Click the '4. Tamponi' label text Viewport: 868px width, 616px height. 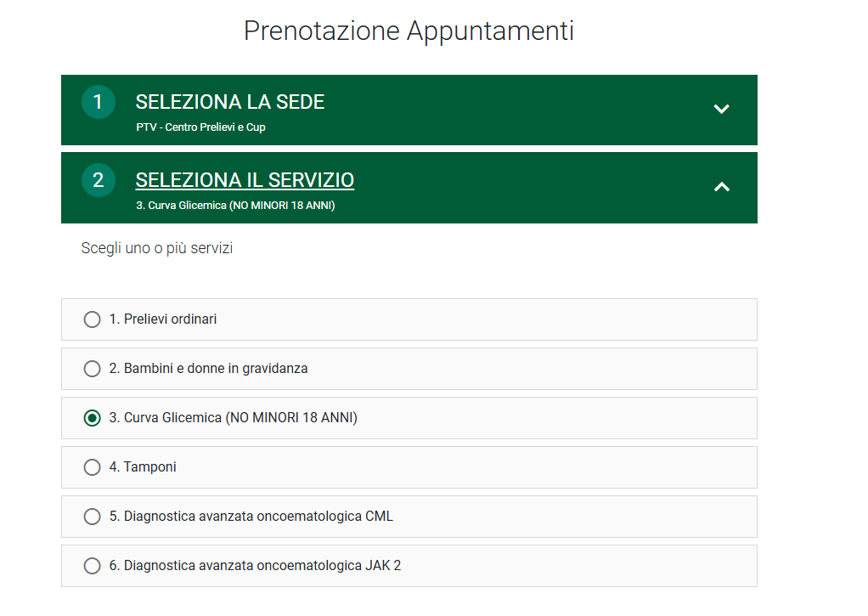tap(143, 467)
